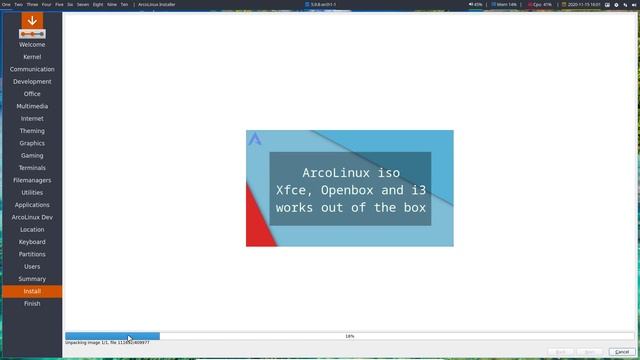Select the Utilities step in sidebar

click(x=32, y=193)
